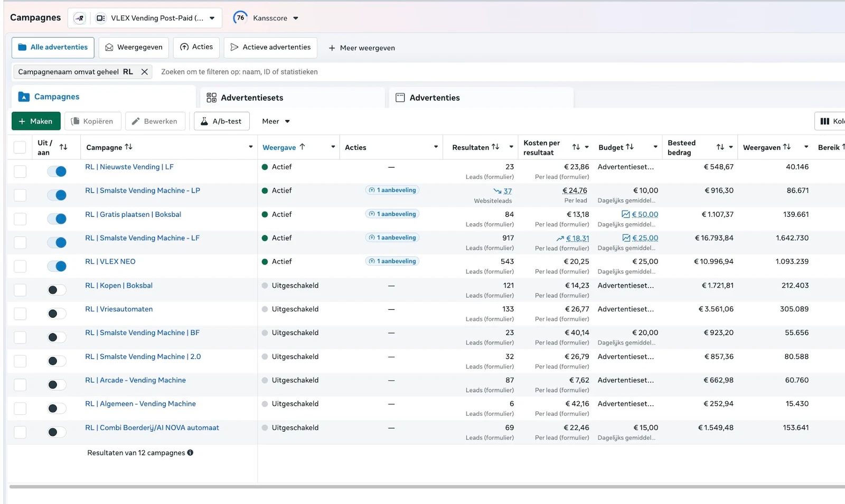Sort by Kosten per resultaat arrows
Image resolution: width=845 pixels, height=504 pixels.
click(x=576, y=147)
